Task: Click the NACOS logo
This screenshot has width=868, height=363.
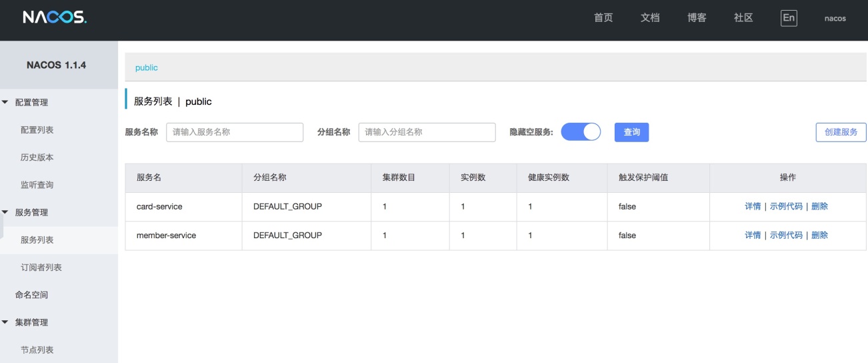Action: tap(54, 18)
